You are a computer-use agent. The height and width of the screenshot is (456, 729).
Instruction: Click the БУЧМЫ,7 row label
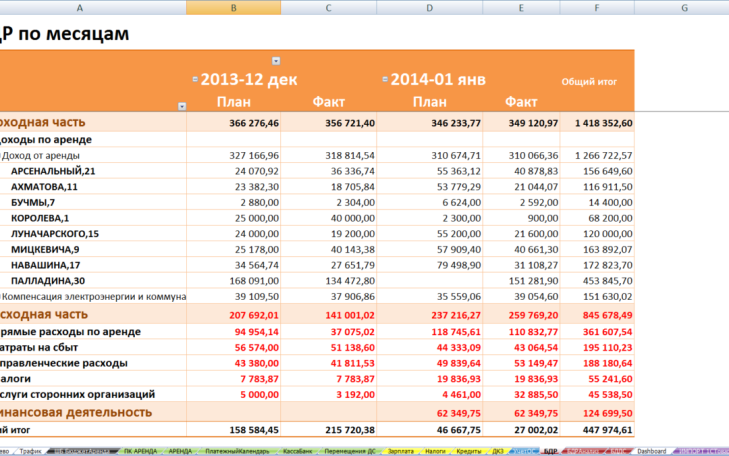[x=33, y=203]
